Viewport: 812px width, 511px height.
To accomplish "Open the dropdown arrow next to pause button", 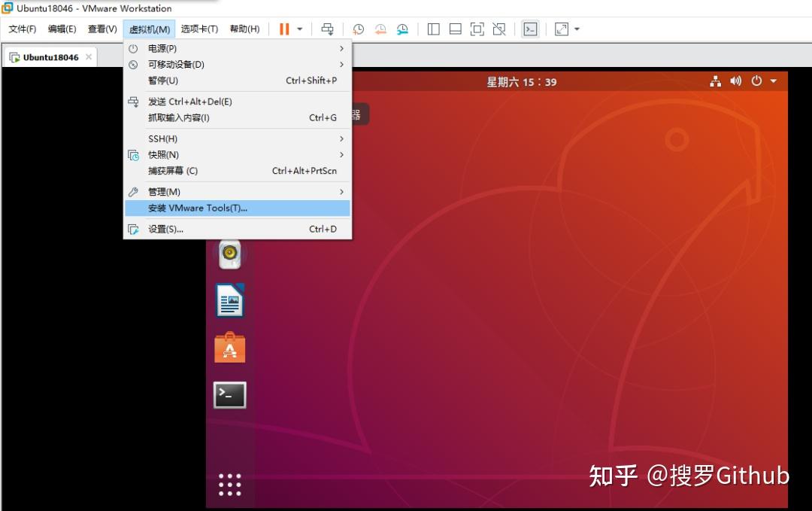I will [x=299, y=29].
